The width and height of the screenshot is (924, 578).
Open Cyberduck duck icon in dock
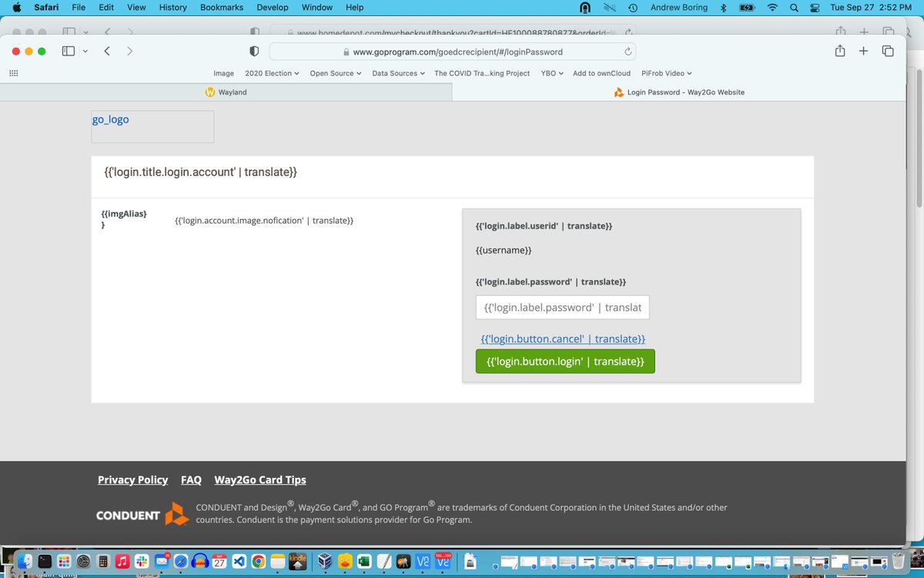(x=345, y=561)
